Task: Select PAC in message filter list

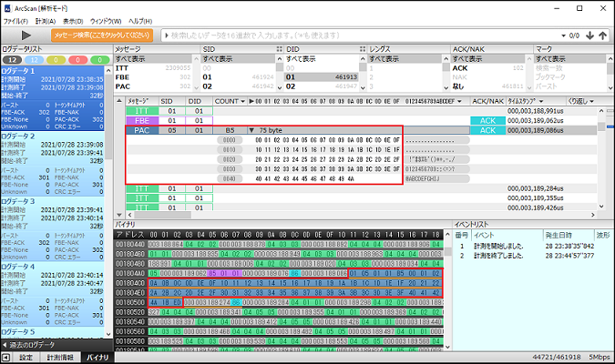Action: coord(153,86)
